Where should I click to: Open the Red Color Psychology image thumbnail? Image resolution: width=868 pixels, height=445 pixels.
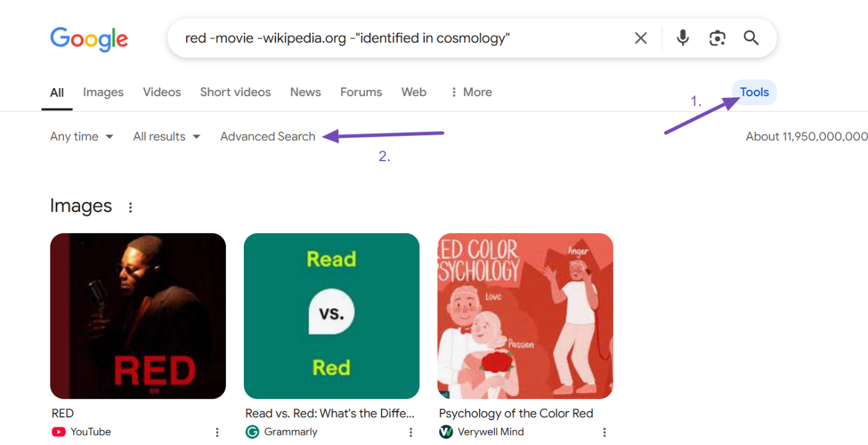(x=525, y=315)
